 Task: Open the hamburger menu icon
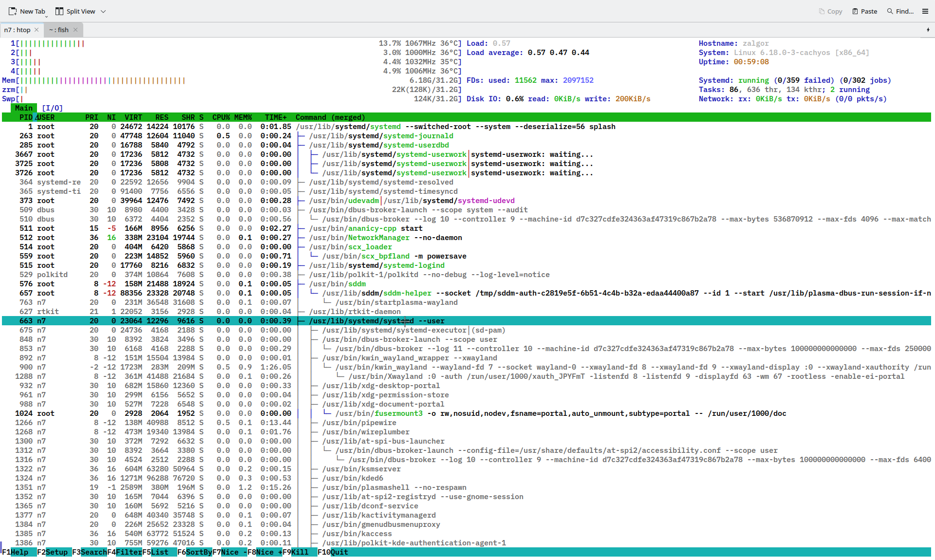click(x=925, y=11)
